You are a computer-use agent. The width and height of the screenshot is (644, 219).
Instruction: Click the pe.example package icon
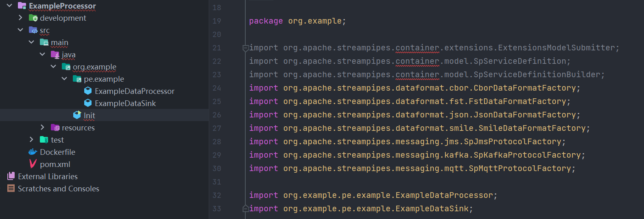click(77, 79)
